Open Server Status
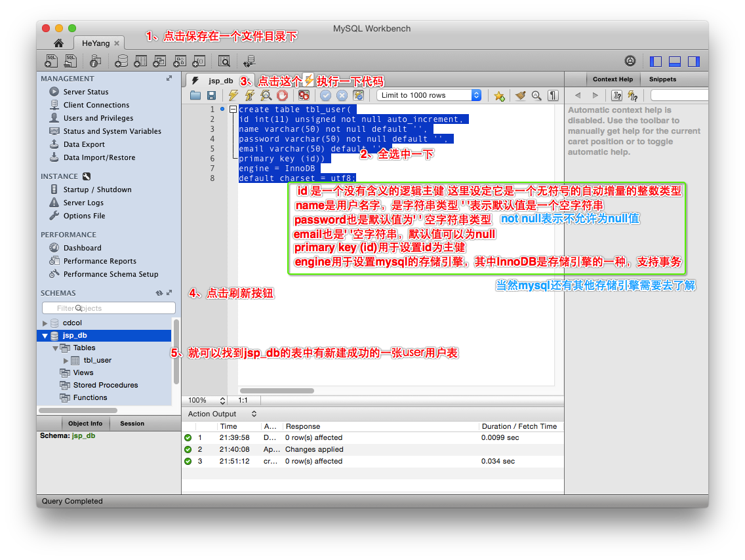 pos(85,92)
